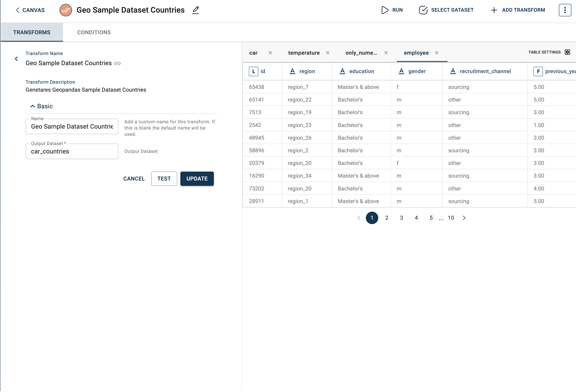Open the temperature dataset tab
The image size is (576, 392).
(x=304, y=53)
